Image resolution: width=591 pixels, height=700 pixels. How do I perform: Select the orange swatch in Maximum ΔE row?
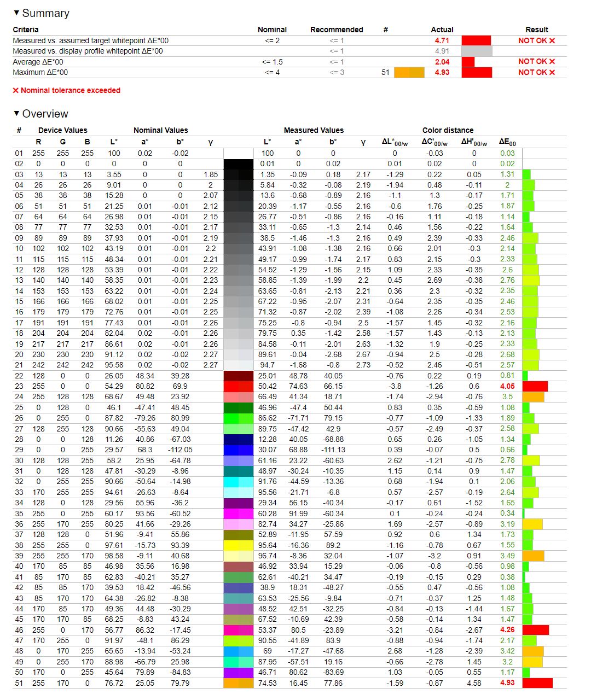[x=409, y=72]
